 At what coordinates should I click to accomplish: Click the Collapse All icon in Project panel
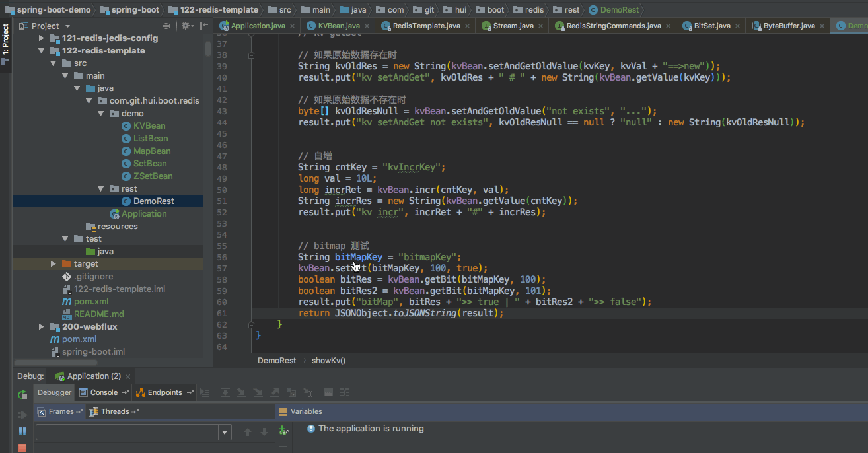pyautogui.click(x=166, y=26)
